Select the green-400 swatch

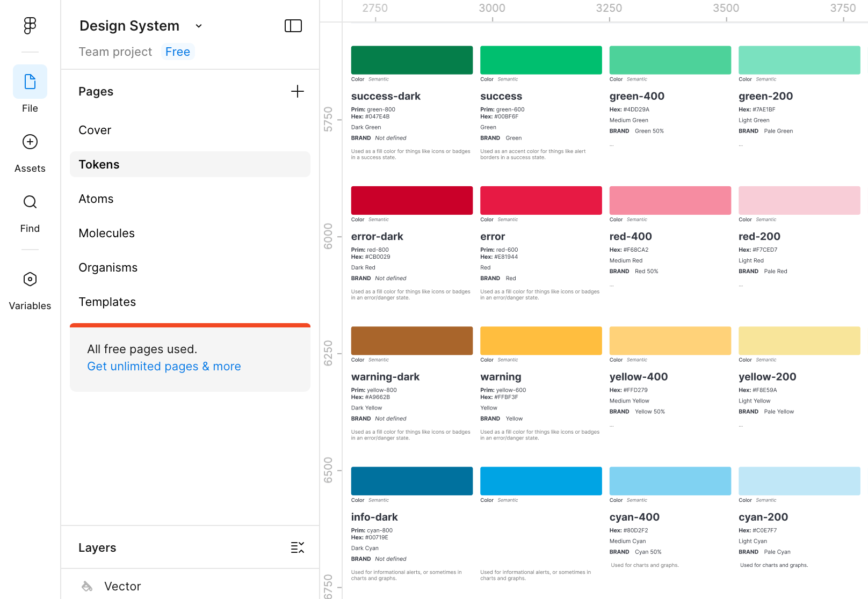coord(670,60)
